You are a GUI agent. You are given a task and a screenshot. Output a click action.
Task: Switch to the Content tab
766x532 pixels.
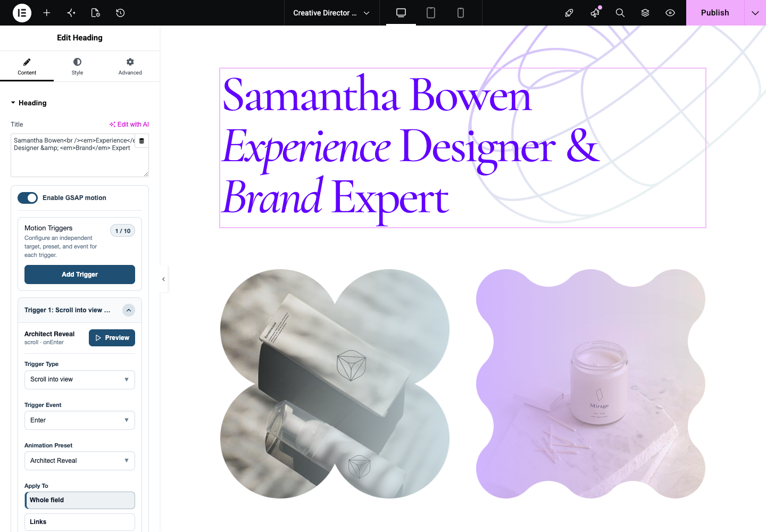click(27, 66)
